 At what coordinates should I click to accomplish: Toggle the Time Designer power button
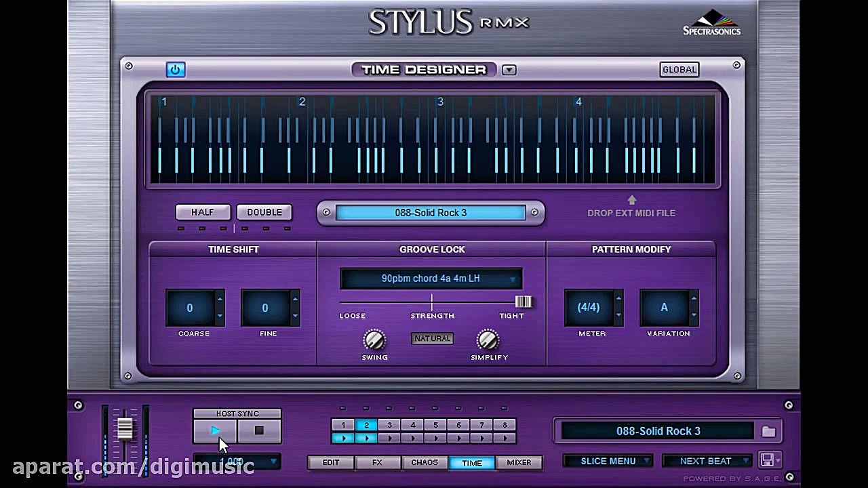[176, 69]
